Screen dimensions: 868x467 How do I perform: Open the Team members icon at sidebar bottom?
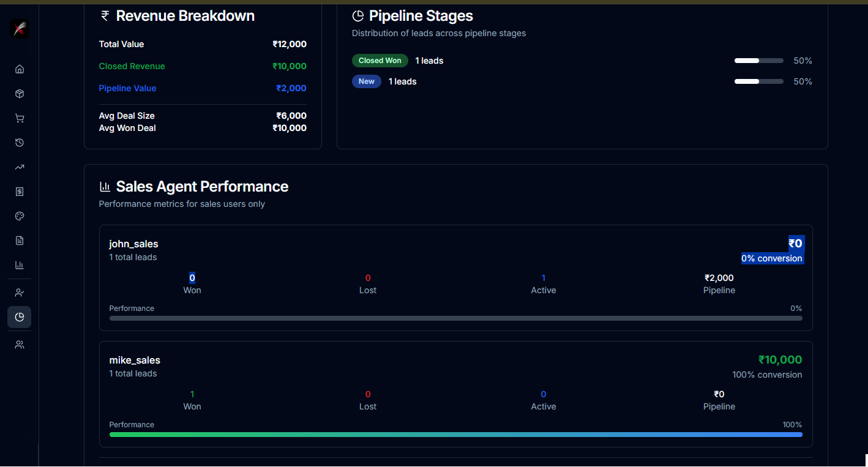19,345
